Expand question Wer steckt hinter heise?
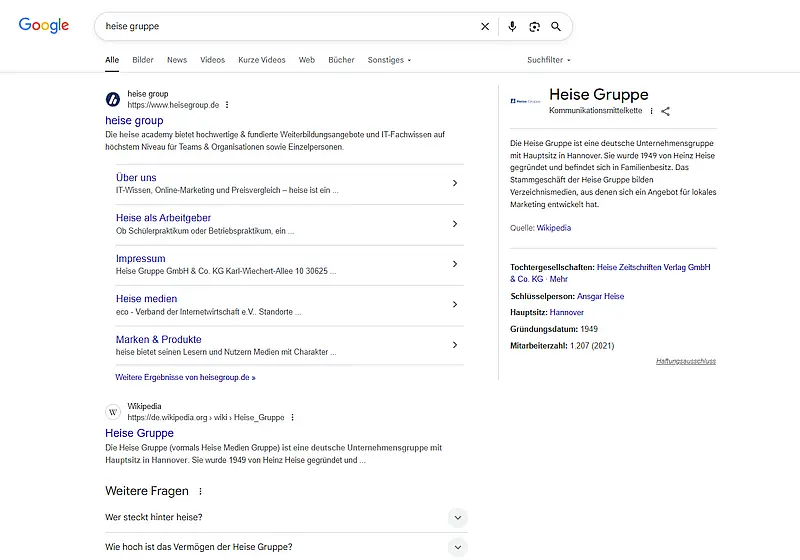This screenshot has height=560, width=800. [x=286, y=518]
